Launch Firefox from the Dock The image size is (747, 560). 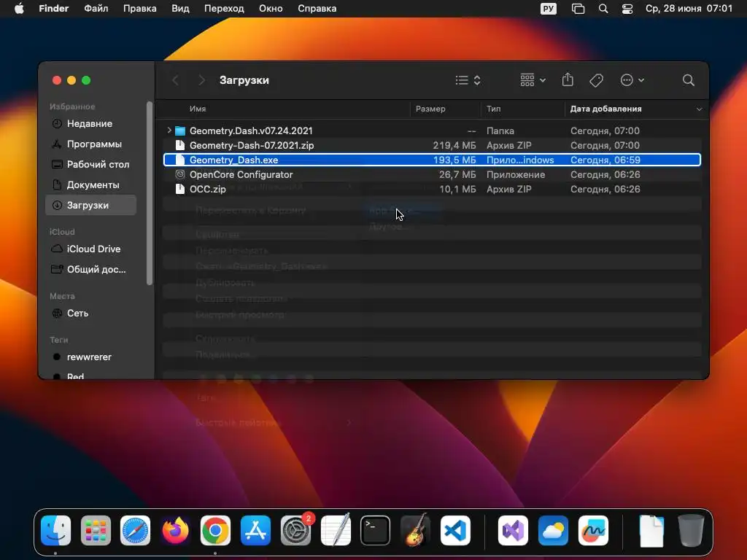click(175, 531)
